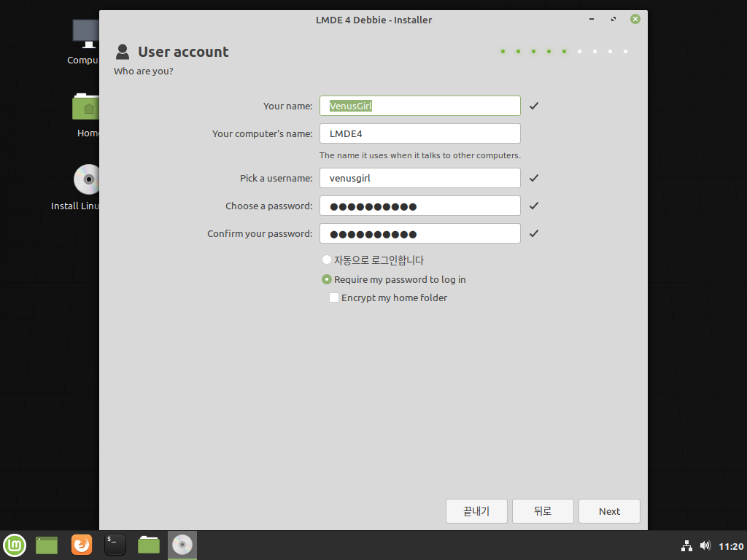Click the User account heading
This screenshot has height=560, width=747.
(183, 52)
